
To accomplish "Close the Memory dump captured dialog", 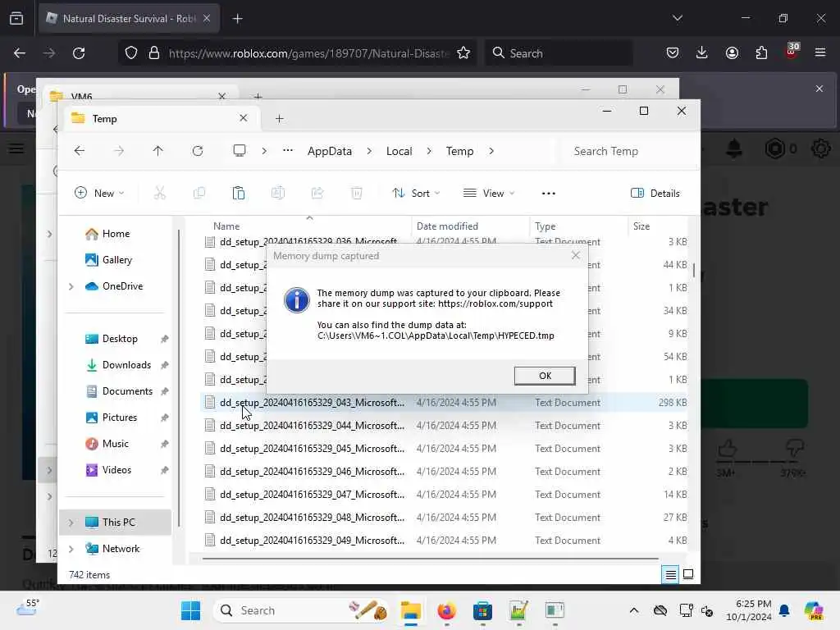I will (575, 256).
